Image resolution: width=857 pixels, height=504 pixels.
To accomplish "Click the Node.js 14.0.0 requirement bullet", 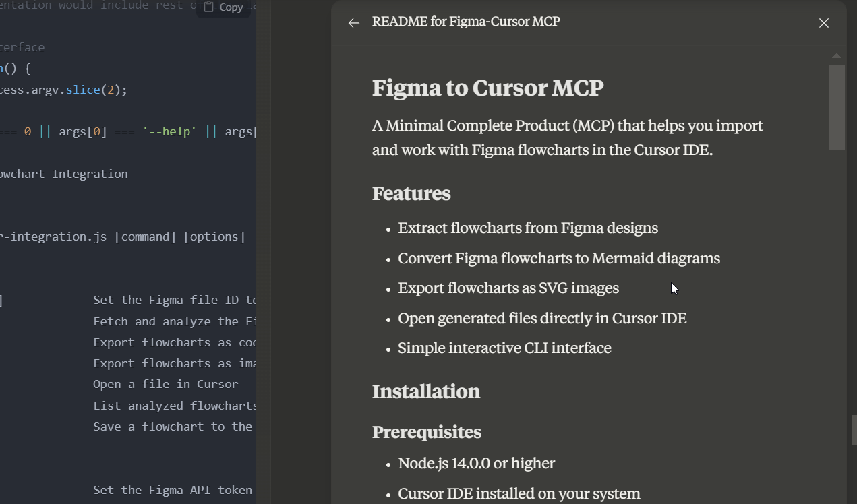I will click(476, 463).
